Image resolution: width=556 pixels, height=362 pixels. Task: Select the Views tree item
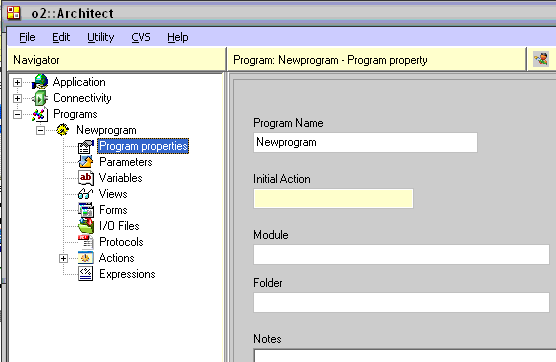113,194
